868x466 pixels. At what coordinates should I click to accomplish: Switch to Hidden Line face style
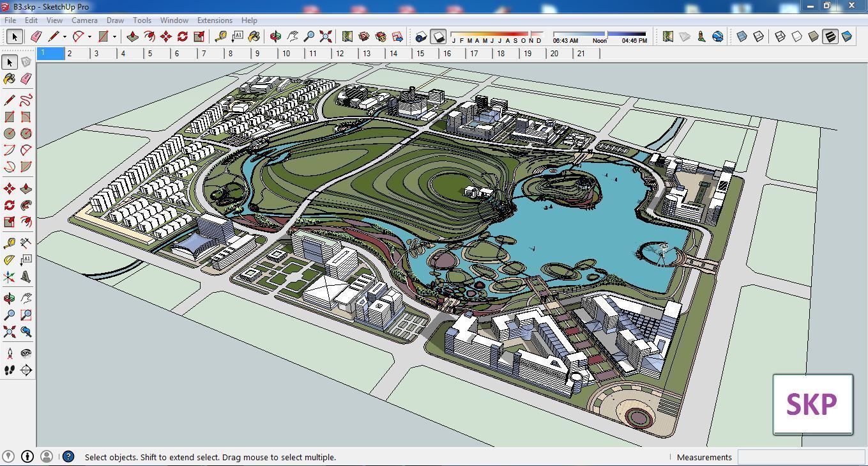click(x=796, y=36)
